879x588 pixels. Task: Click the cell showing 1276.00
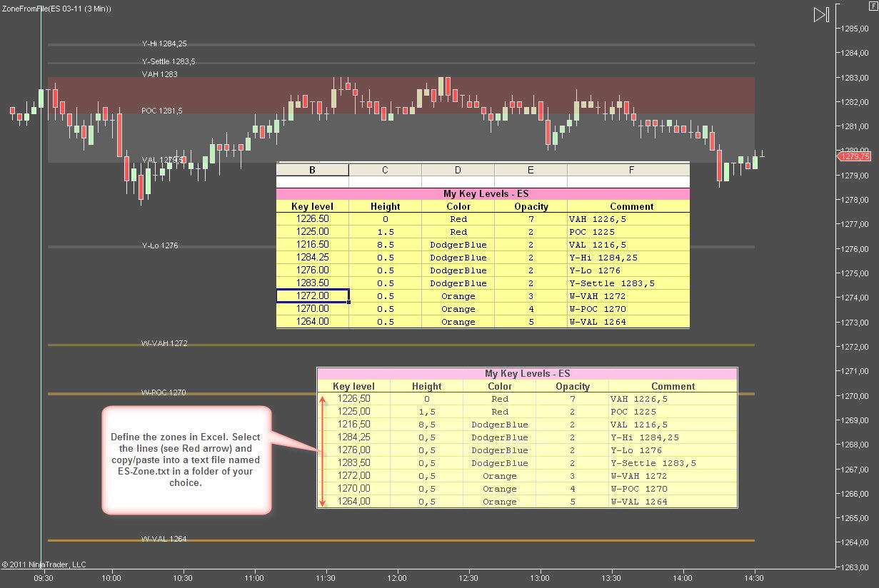[x=313, y=270]
